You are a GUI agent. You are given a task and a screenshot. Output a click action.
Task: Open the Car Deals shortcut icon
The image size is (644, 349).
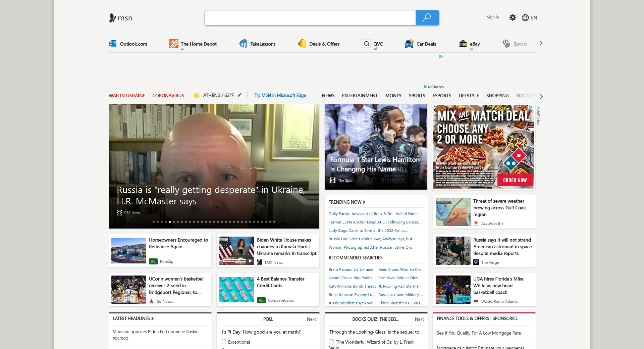(x=409, y=44)
